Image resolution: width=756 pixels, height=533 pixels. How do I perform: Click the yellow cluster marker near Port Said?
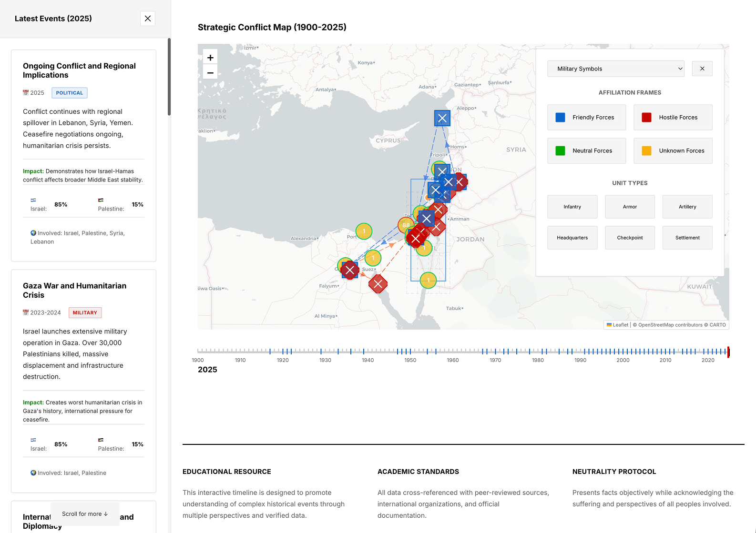point(364,231)
